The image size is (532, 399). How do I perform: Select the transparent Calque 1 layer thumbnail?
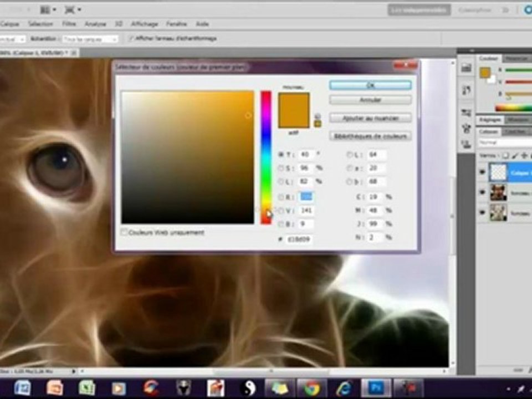(498, 172)
